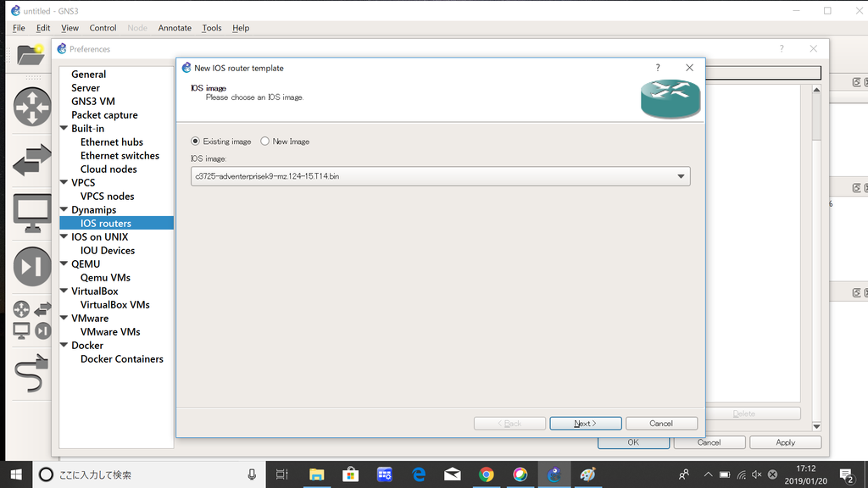Viewport: 868px width, 488px height.
Task: Open project folder icon in GNS3 toolbar
Action: pos(31,55)
